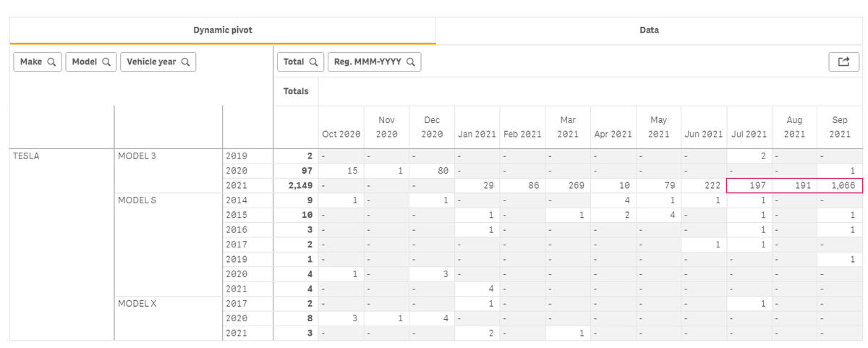Click vehicle year 2015 under MODEL S

[237, 215]
